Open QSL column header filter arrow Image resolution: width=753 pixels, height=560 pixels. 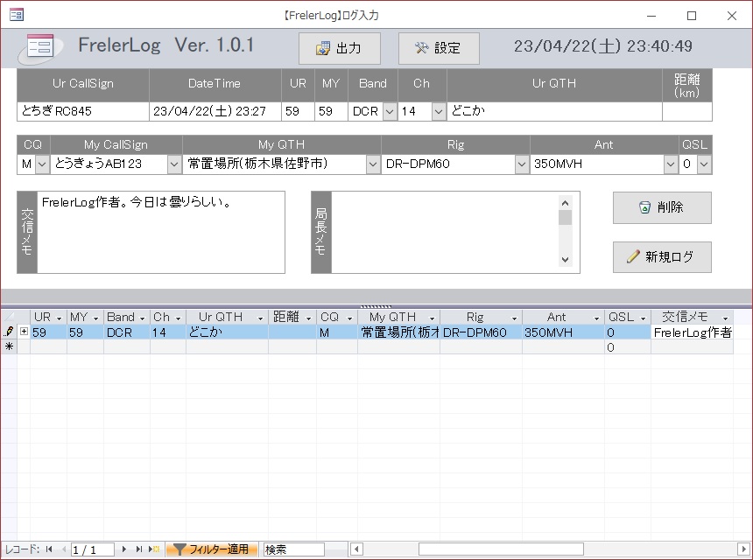643,318
